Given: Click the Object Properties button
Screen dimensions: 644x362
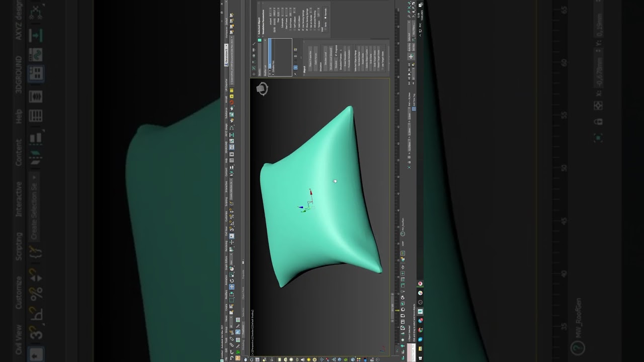Looking at the screenshot, I should point(310,59).
